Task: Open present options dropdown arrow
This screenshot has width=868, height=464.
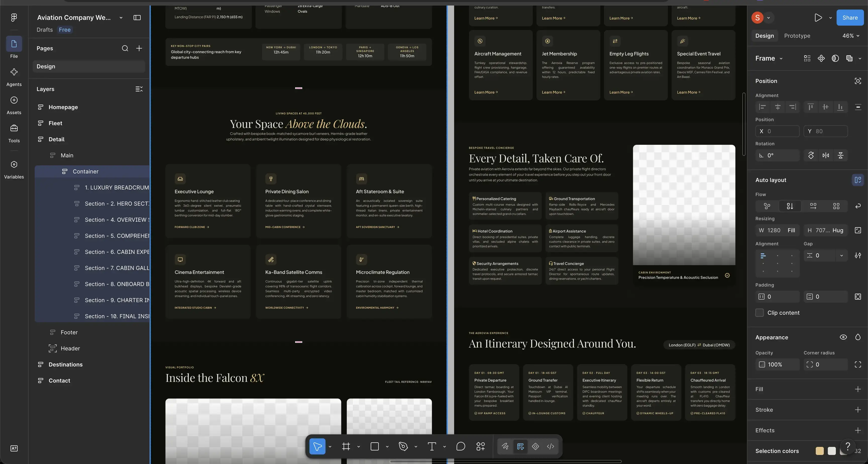Action: point(830,18)
